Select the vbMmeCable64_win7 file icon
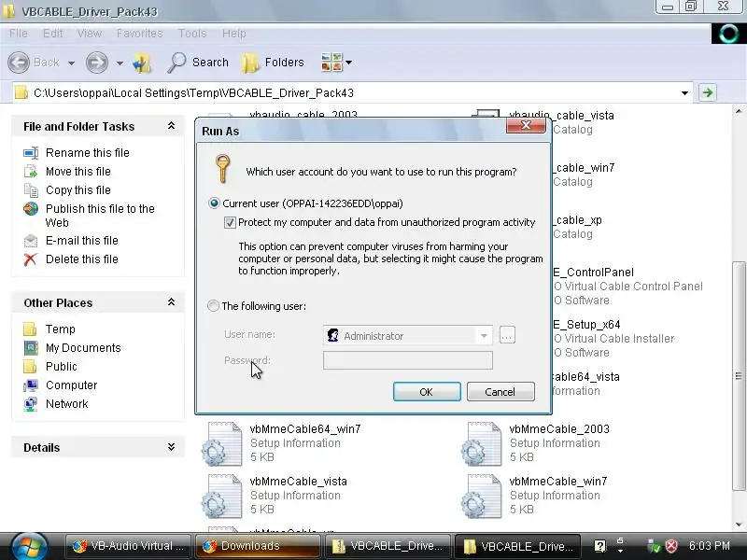747x560 pixels. coord(222,442)
